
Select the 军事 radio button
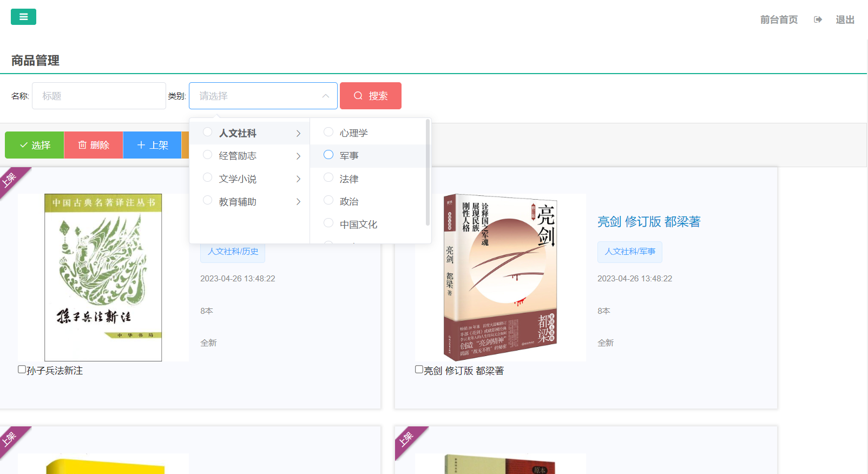(x=328, y=155)
